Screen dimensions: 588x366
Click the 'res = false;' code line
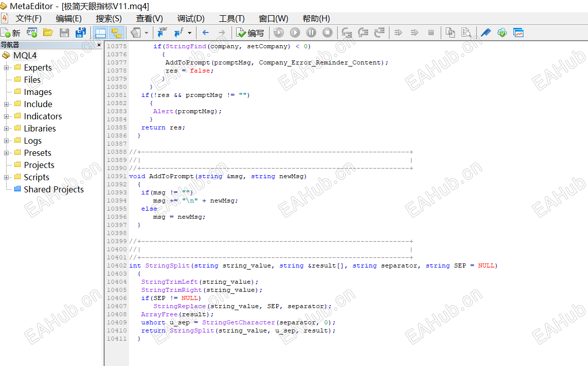189,71
